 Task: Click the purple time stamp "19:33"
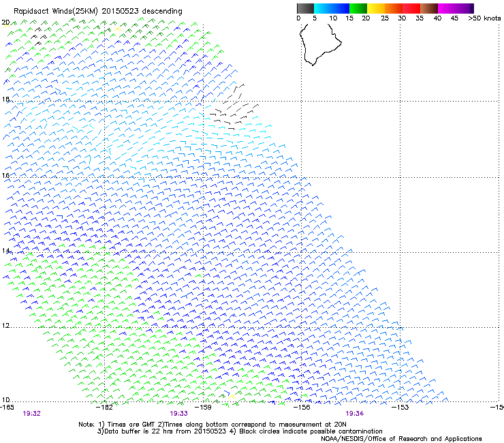click(x=178, y=414)
